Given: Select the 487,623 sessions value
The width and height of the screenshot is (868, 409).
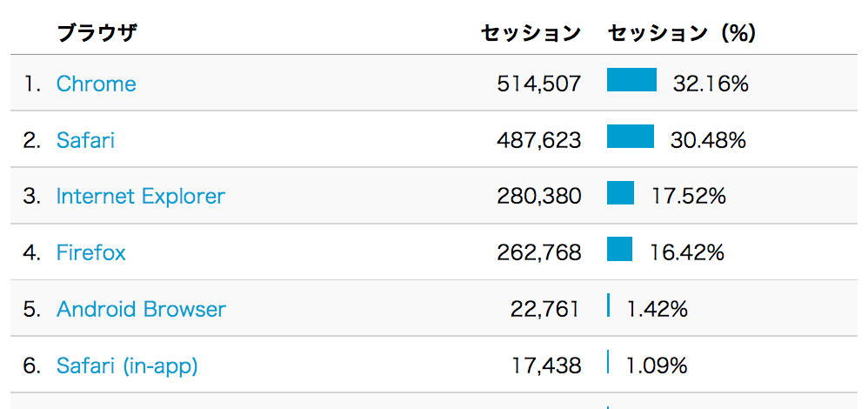Looking at the screenshot, I should 539,141.
